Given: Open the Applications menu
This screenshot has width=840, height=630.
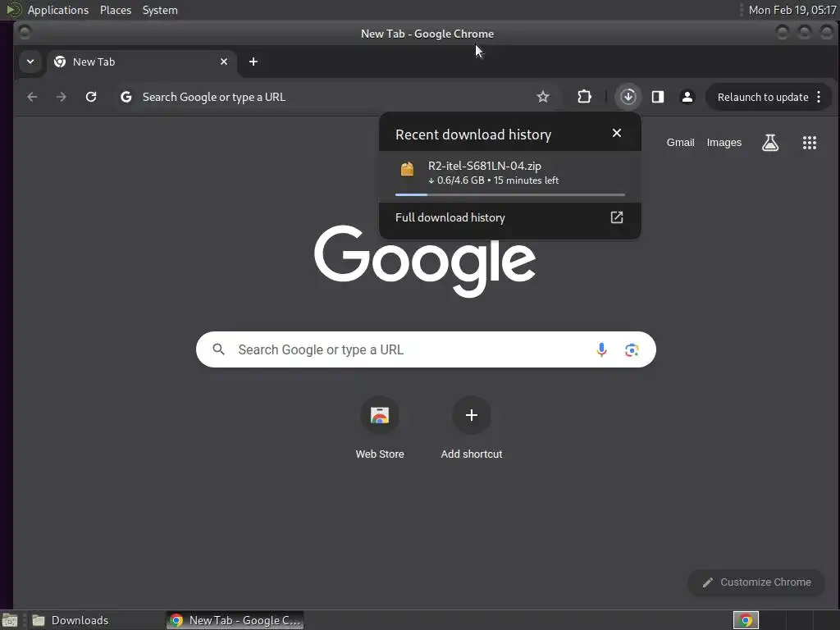Looking at the screenshot, I should coord(58,10).
